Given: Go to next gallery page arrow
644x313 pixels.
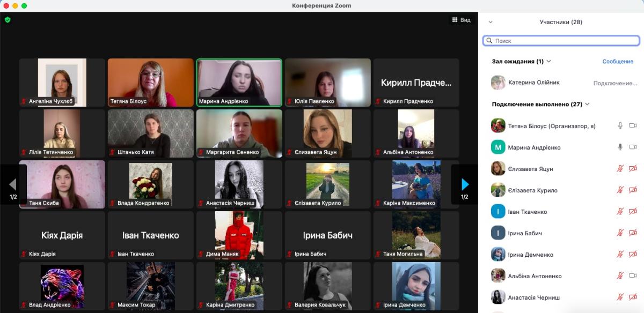Looking at the screenshot, I should coord(465,185).
